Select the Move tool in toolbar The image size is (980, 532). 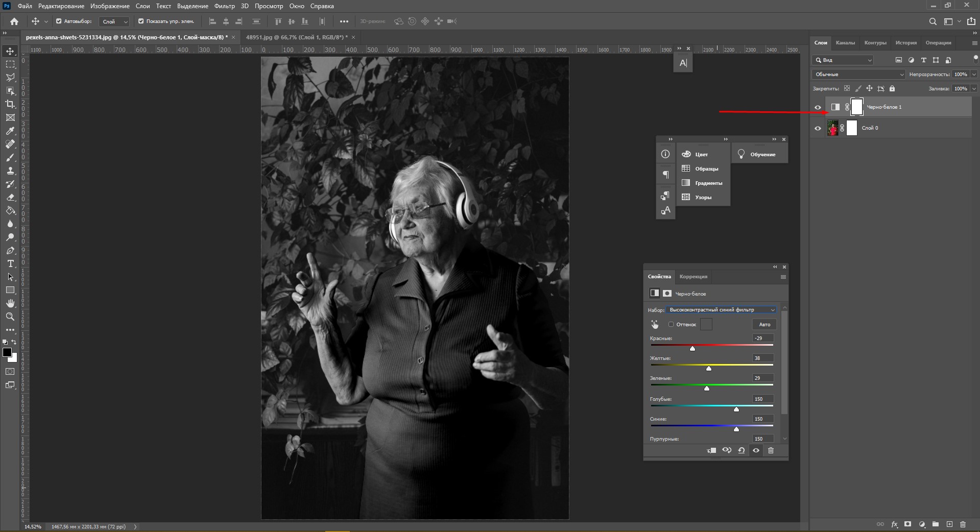10,51
